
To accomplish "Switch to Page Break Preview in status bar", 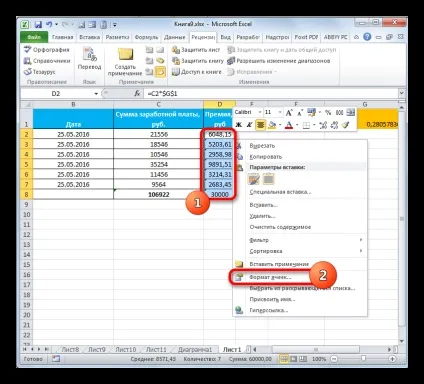I will [302, 359].
